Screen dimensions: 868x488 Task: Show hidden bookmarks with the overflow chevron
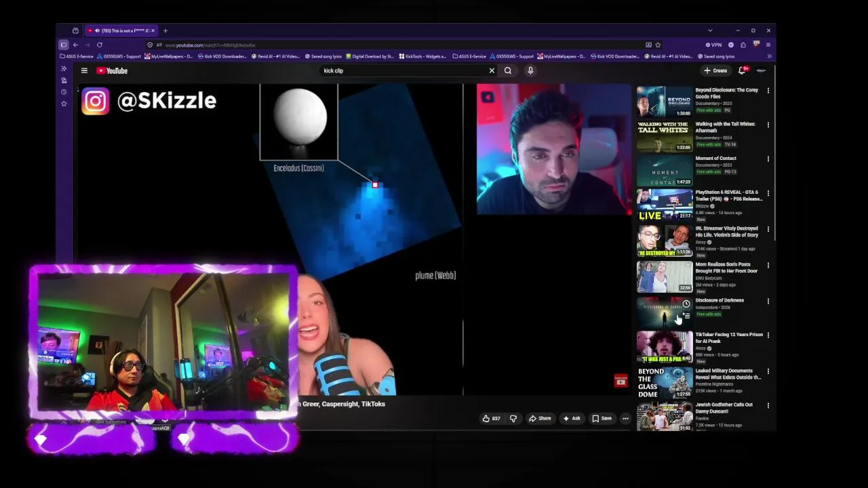click(x=769, y=56)
